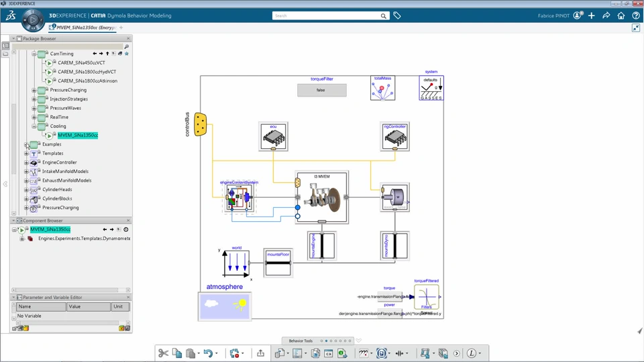Screen dimensions: 644x362
Task: Open the tag search icon
Action: pyautogui.click(x=396, y=15)
